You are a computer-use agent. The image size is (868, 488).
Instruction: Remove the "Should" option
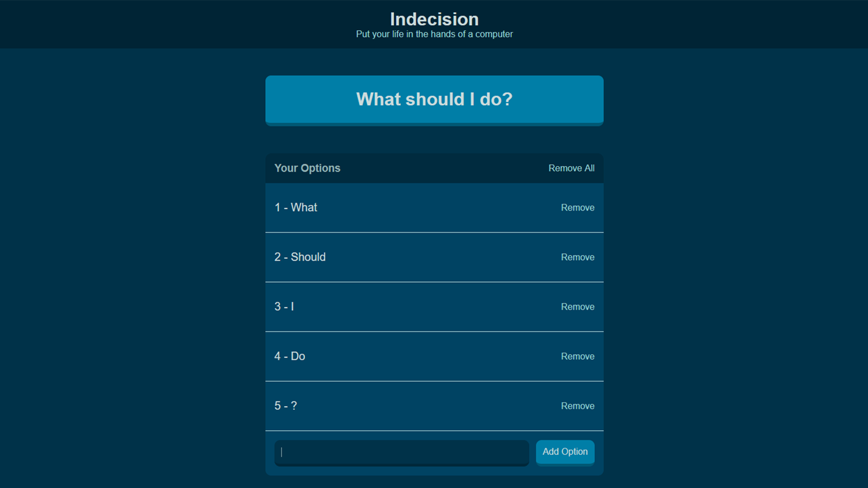click(577, 257)
